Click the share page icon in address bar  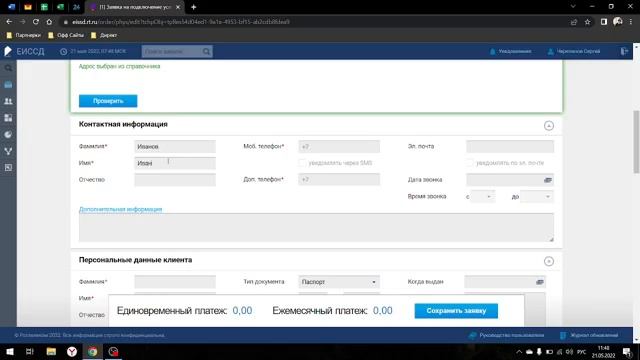[x=574, y=22]
